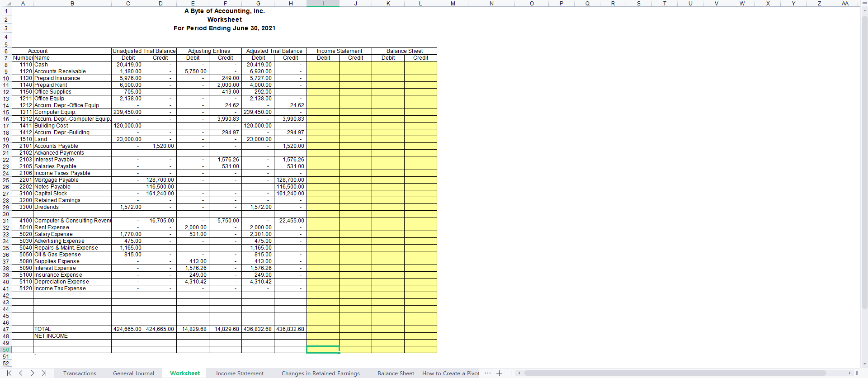
Task: Open the Transactions sheet tab
Action: pyautogui.click(x=80, y=373)
